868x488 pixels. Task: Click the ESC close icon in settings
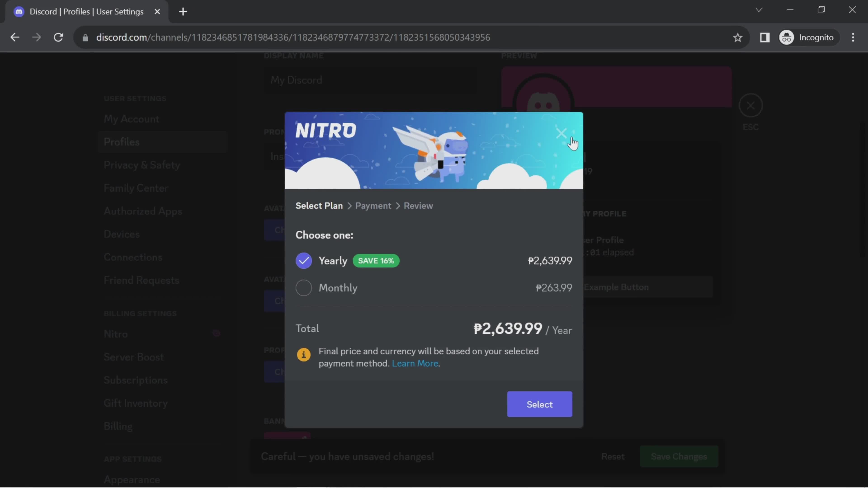coord(750,106)
